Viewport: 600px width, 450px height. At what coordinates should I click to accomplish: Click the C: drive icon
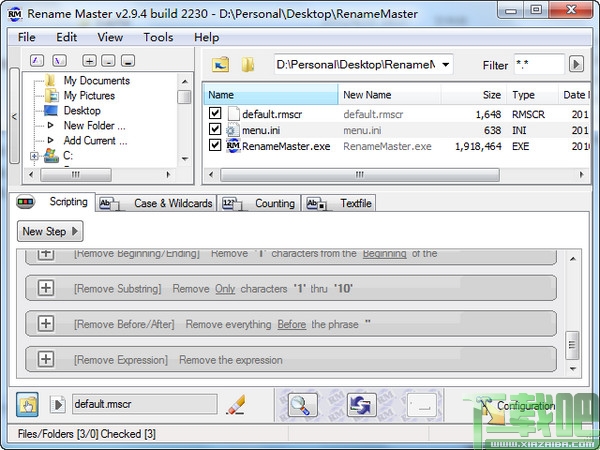coord(51,155)
